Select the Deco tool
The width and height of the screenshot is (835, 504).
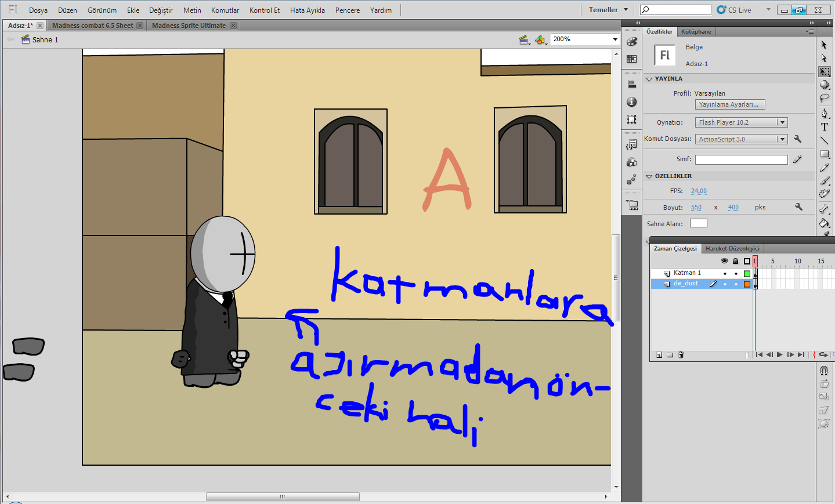tap(825, 194)
